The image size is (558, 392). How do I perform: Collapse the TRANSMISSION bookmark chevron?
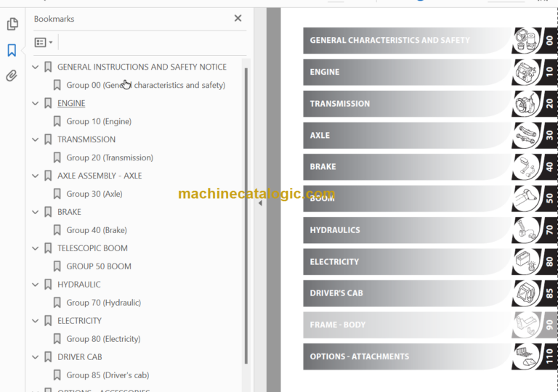[35, 139]
